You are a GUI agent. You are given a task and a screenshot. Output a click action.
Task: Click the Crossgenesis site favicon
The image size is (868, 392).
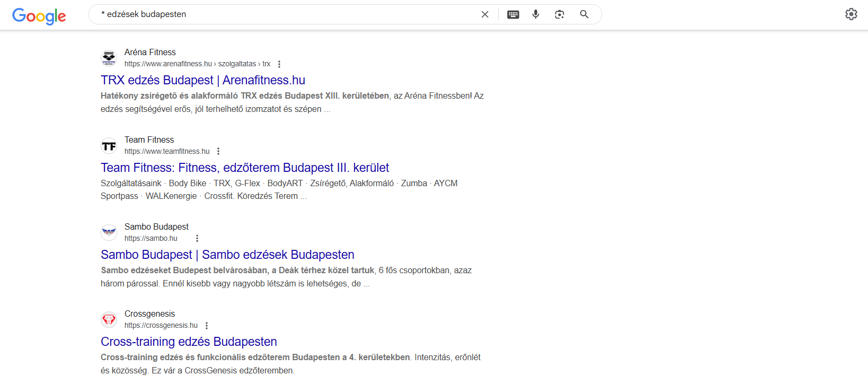tap(109, 319)
